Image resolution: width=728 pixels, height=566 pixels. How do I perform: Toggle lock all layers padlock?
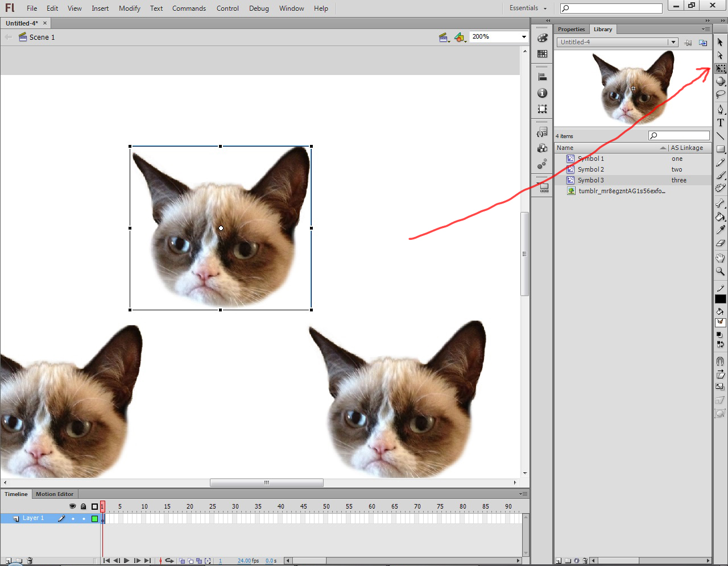pos(84,506)
